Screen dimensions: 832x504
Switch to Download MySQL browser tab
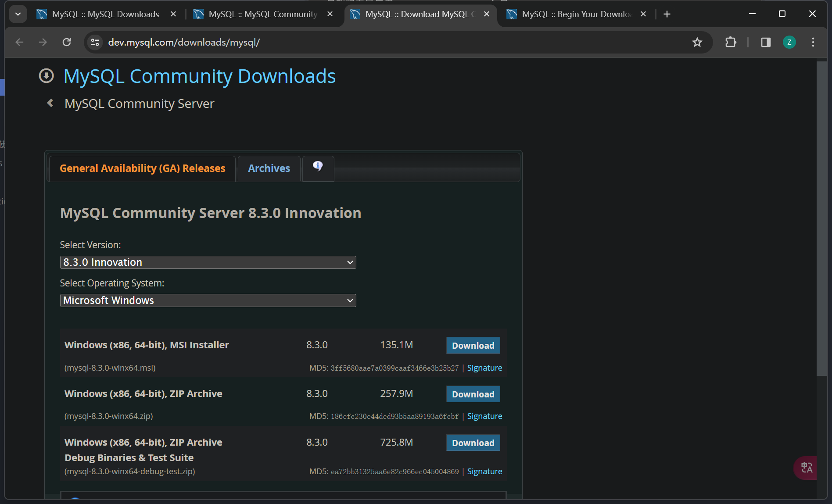(420, 14)
